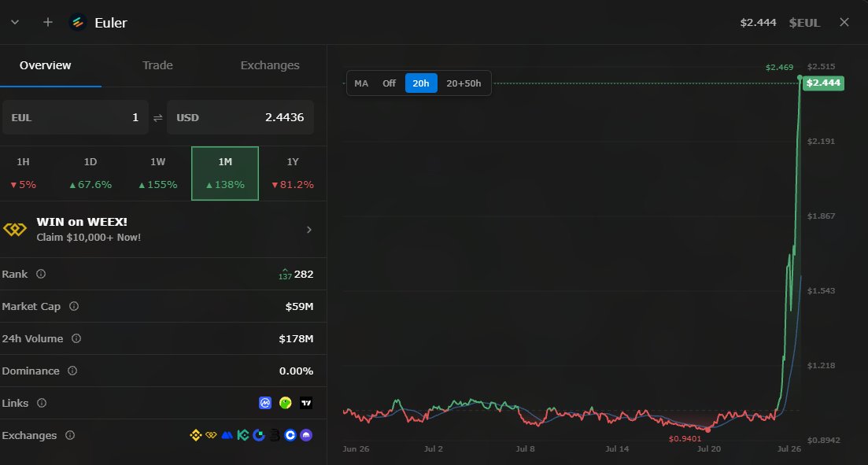Click the 0.00% dominance value
The image size is (868, 465).
pos(296,371)
